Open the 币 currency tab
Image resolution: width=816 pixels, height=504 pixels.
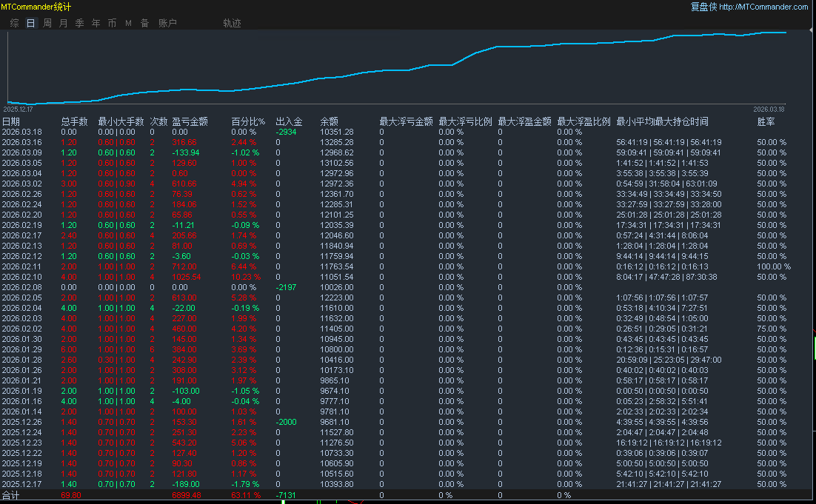tap(112, 23)
